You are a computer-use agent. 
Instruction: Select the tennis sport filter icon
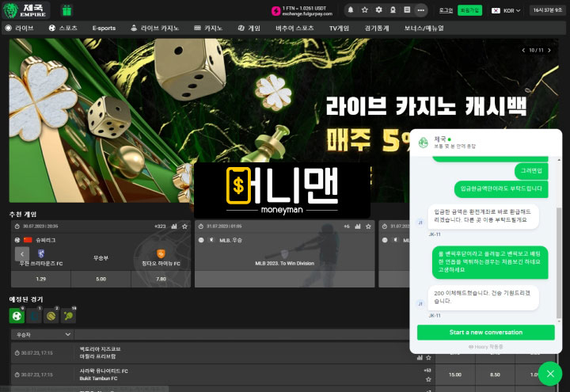point(69,316)
